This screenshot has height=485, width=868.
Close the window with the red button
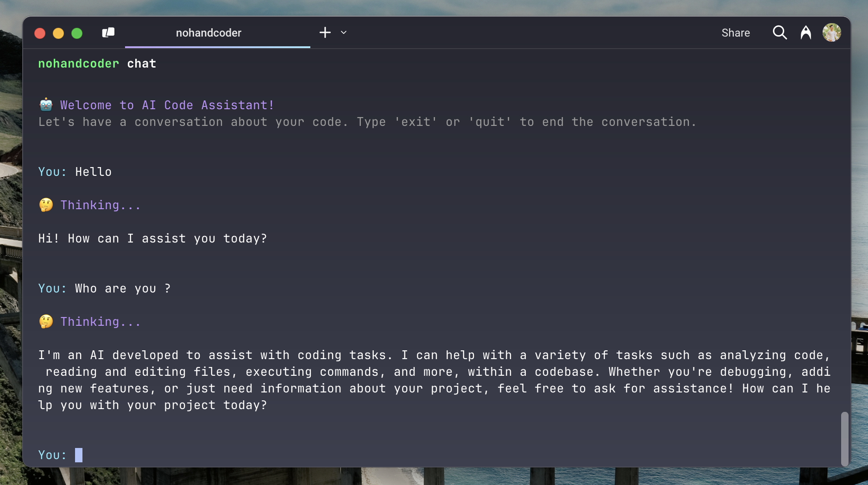coord(40,33)
